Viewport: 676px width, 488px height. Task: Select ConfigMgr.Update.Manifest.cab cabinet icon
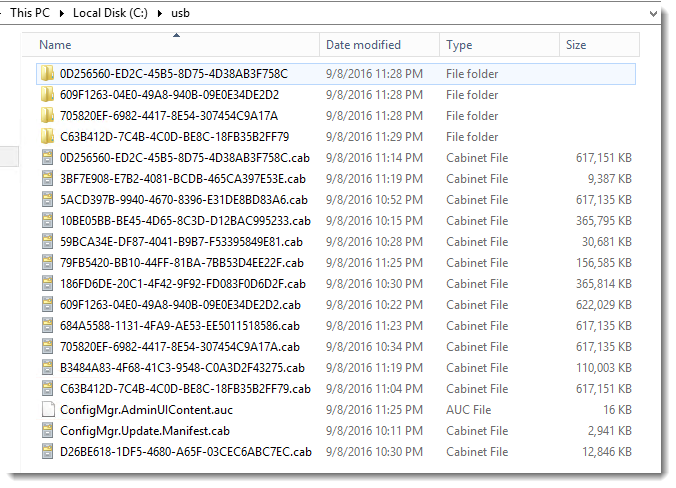click(x=47, y=431)
